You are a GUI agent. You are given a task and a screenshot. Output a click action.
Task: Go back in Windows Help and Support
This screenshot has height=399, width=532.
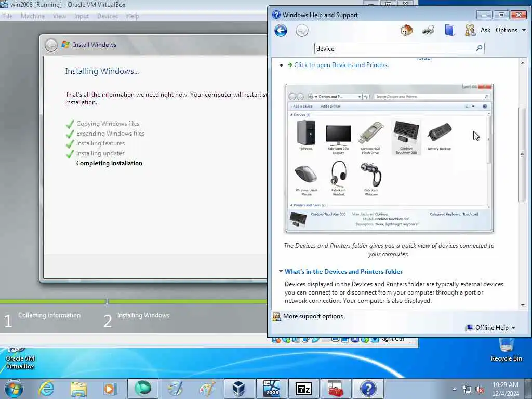(281, 31)
